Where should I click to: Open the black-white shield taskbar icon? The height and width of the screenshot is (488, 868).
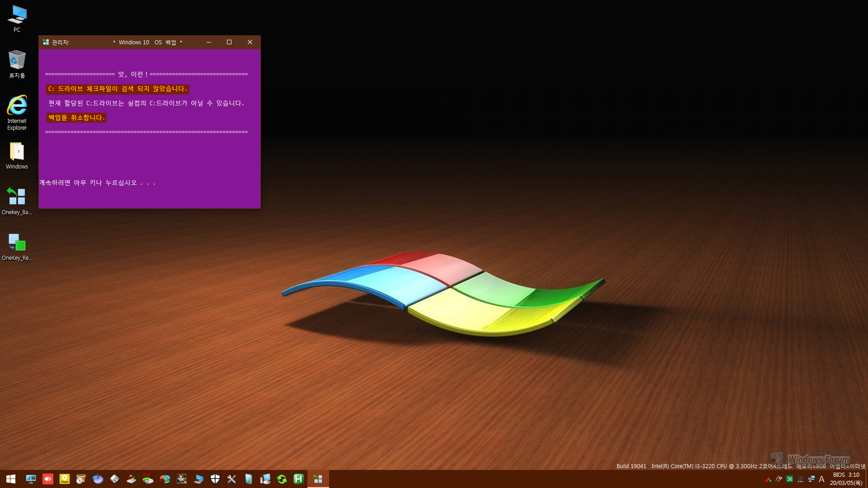tap(215, 479)
